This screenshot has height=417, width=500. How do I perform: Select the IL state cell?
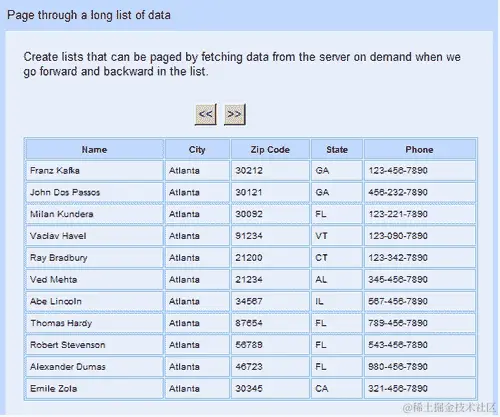click(x=337, y=301)
